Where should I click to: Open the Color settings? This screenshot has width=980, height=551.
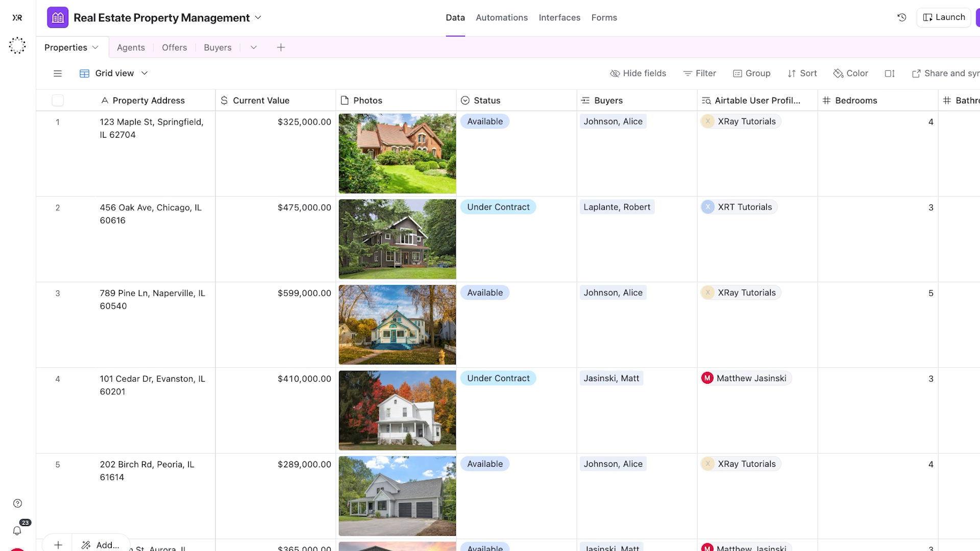click(850, 73)
